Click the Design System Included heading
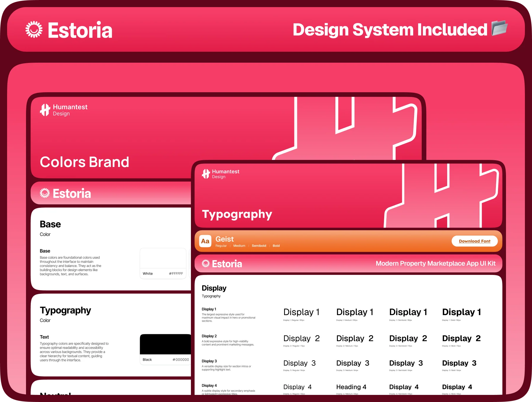Image resolution: width=532 pixels, height=402 pixels. (x=390, y=30)
